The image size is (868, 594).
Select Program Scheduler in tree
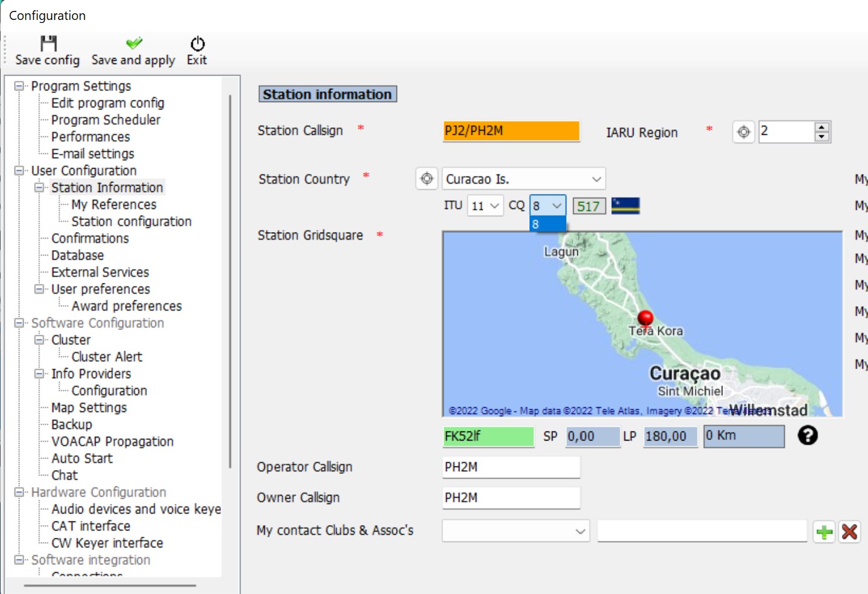106,120
